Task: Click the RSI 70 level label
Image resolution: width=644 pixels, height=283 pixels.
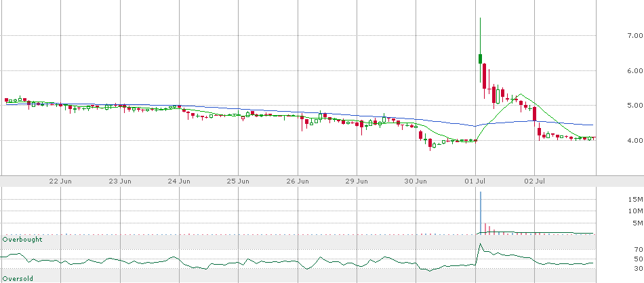Action: pos(639,249)
